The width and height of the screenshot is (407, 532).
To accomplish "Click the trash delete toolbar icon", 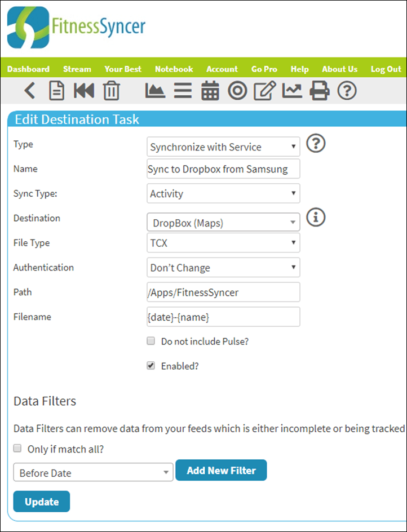I will 112,91.
